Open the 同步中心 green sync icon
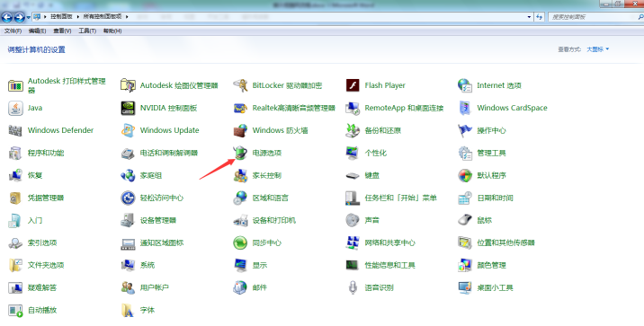The width and height of the screenshot is (644, 326). 240,242
